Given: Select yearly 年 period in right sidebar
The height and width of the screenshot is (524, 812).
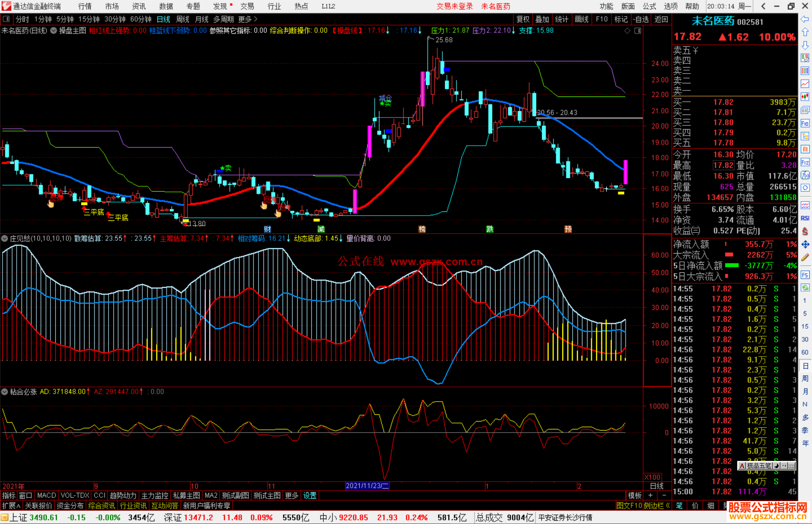Looking at the screenshot, I should [x=805, y=443].
